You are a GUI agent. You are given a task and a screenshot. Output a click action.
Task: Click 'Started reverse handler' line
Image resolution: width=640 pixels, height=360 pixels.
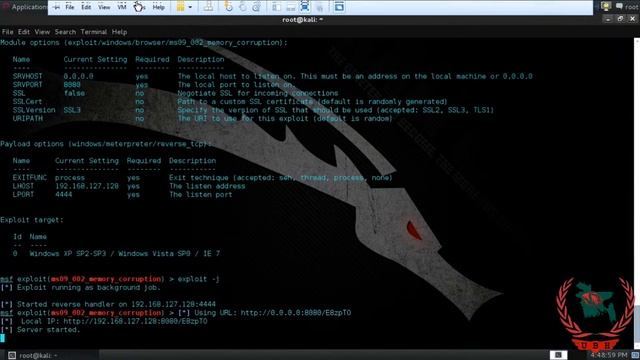(108, 304)
